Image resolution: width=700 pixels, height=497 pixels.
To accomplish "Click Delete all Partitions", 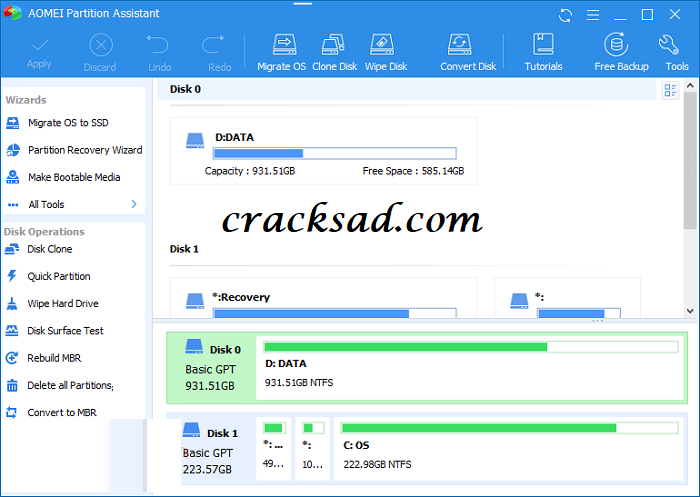I will (70, 385).
